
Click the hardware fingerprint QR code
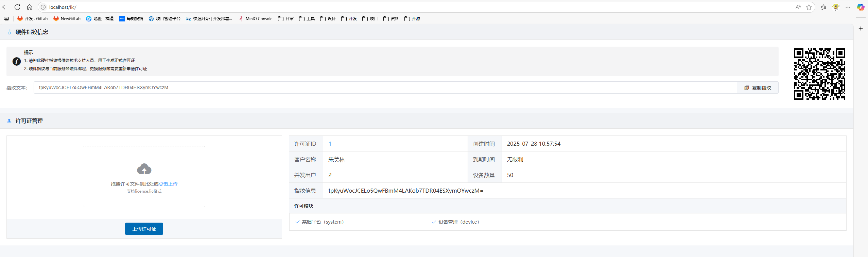click(819, 74)
